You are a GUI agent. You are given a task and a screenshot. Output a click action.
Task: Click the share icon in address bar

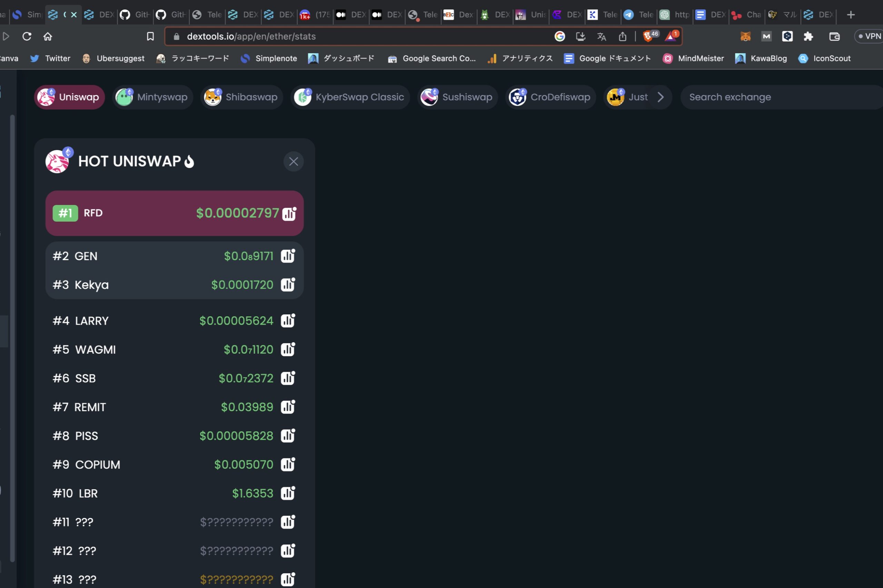(622, 37)
